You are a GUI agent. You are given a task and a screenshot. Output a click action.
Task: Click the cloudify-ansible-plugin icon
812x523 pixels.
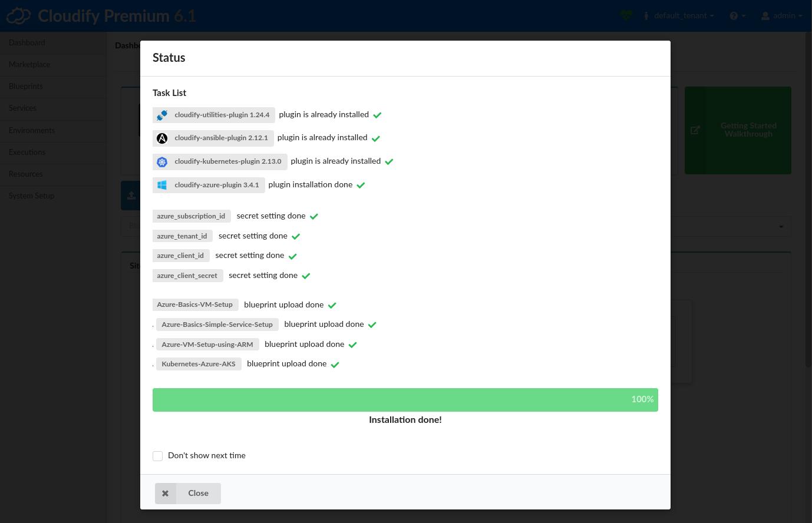point(162,138)
